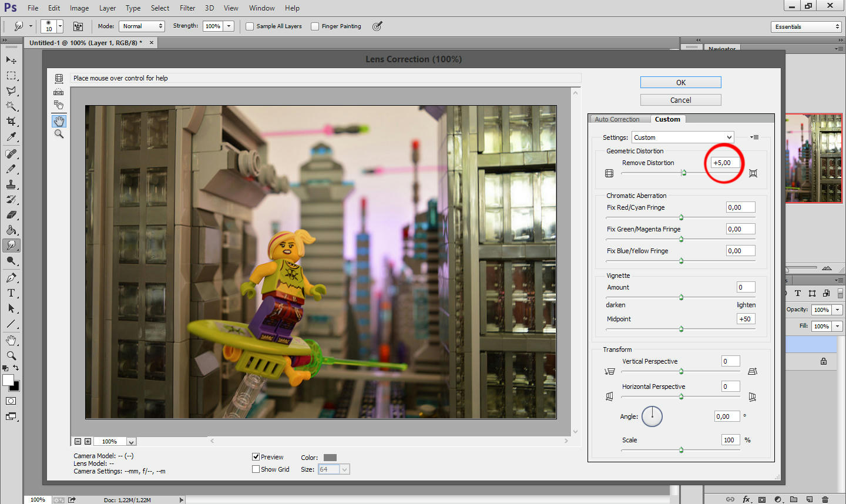Viewport: 846px width, 504px height.
Task: Select the Remove Distortion tool in Lens Correction
Action: [59, 78]
